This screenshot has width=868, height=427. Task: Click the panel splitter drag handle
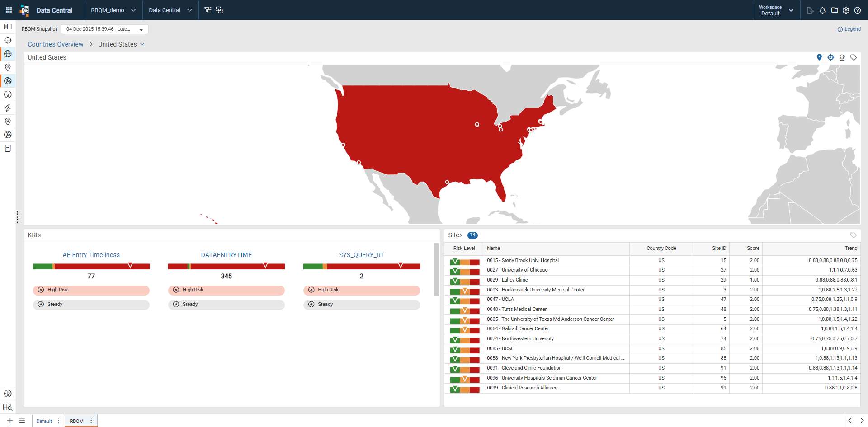(x=18, y=217)
